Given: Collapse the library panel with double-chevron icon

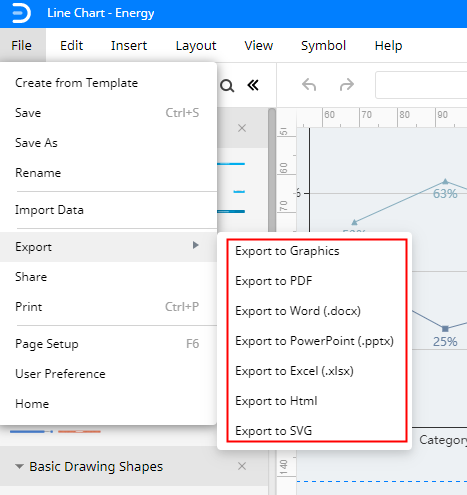Looking at the screenshot, I should (x=253, y=85).
